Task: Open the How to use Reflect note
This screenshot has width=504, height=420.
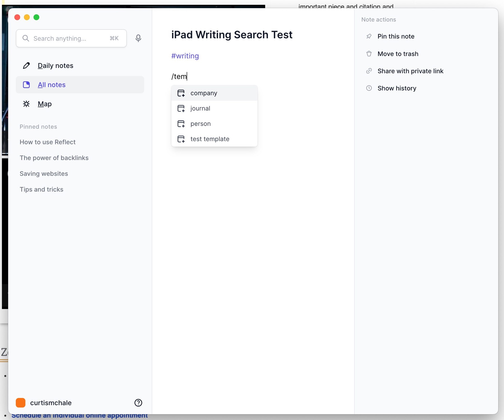Action: [x=48, y=142]
